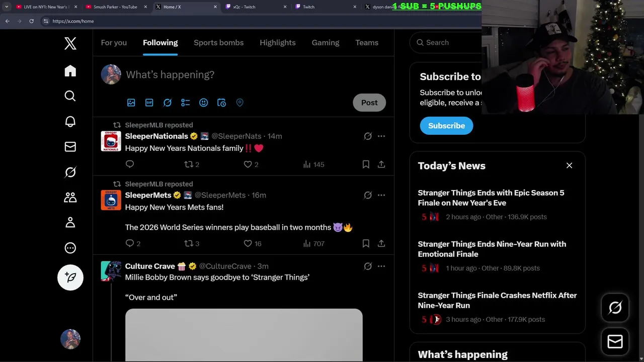
Task: Schedule post icon in composer
Action: 222,103
